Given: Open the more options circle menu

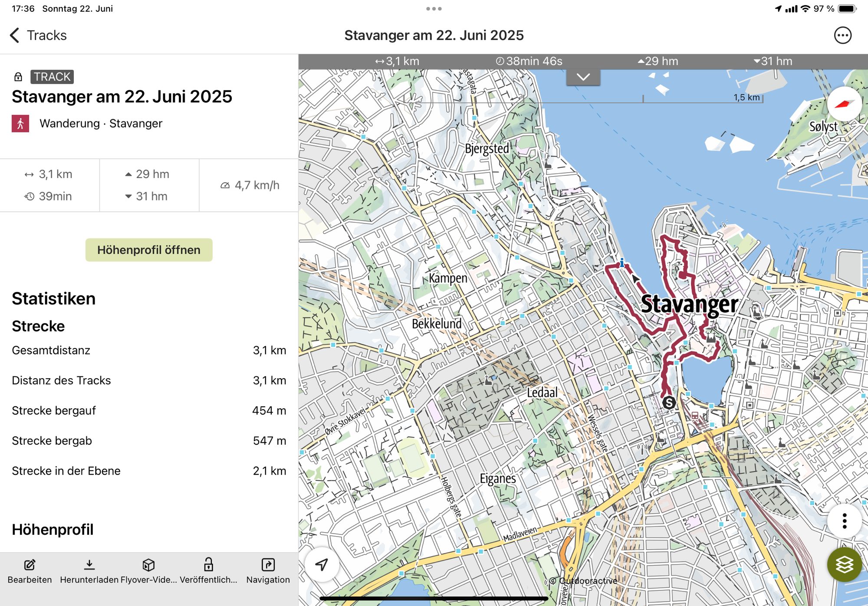Looking at the screenshot, I should [x=842, y=35].
